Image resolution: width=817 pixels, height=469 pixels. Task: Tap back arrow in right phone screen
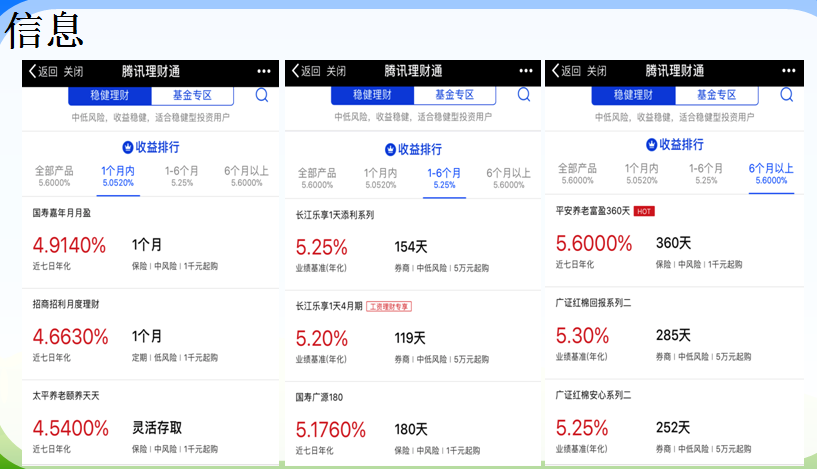tap(555, 70)
